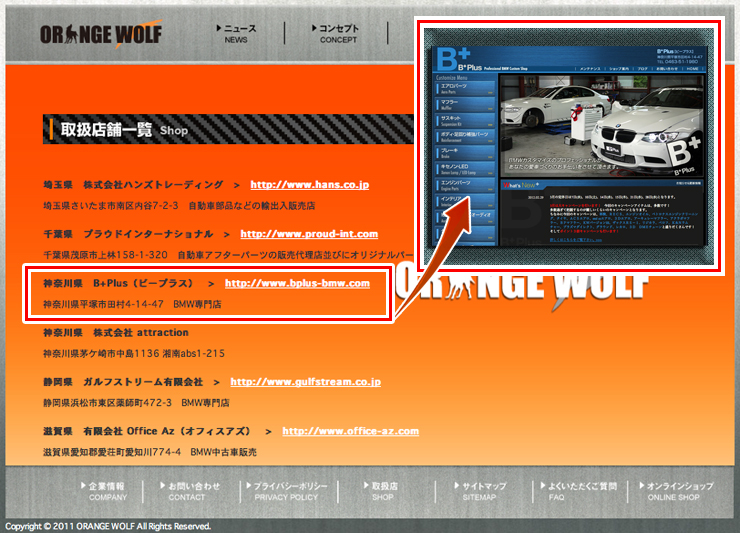The image size is (740, 533).
Task: Click the 取扱店舗一覧 Shop heading
Action: coord(125,130)
